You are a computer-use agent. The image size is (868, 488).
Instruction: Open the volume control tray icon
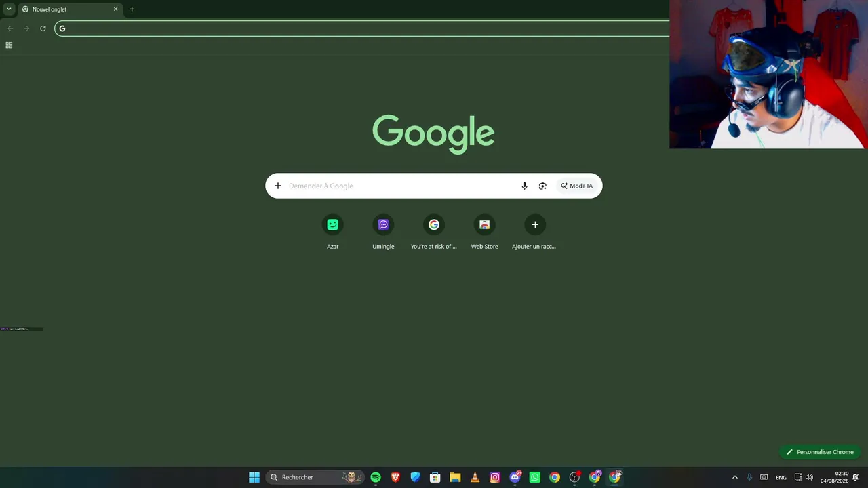point(809,477)
